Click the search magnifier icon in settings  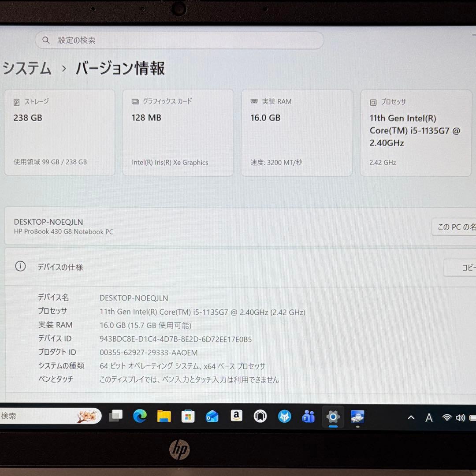tap(46, 40)
